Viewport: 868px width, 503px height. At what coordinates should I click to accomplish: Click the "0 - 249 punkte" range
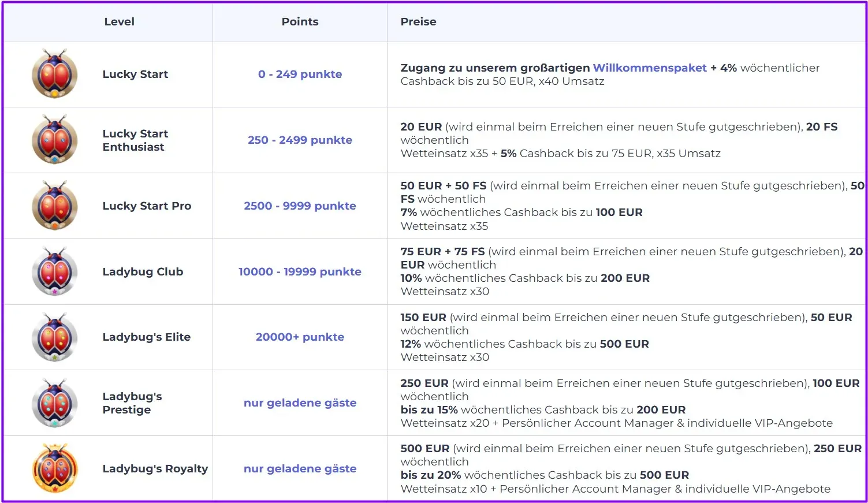pyautogui.click(x=300, y=74)
